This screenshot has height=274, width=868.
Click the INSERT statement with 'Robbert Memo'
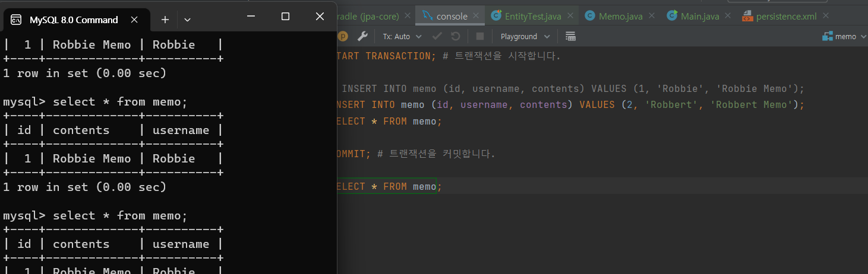coord(570,105)
